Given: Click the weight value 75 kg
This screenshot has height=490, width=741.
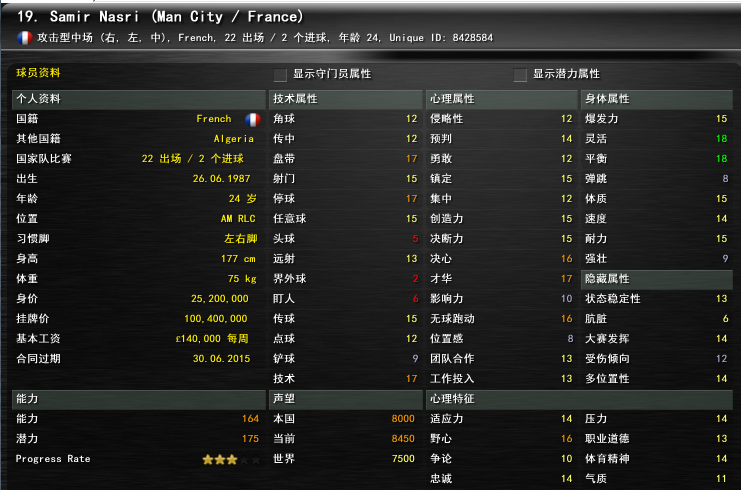Looking at the screenshot, I should (x=242, y=279).
